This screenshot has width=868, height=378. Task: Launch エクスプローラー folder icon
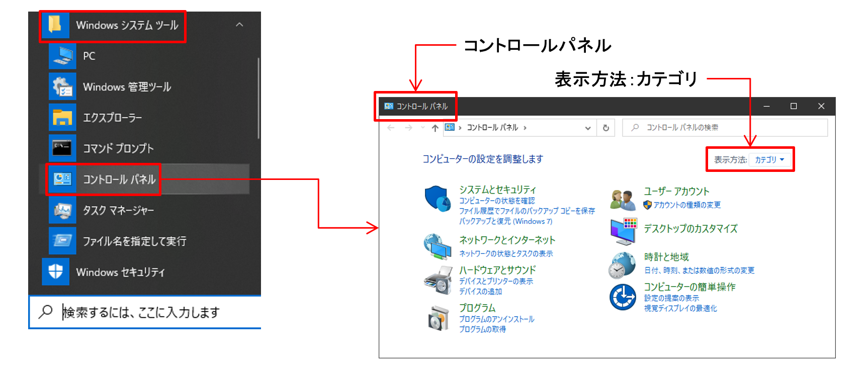click(x=62, y=118)
